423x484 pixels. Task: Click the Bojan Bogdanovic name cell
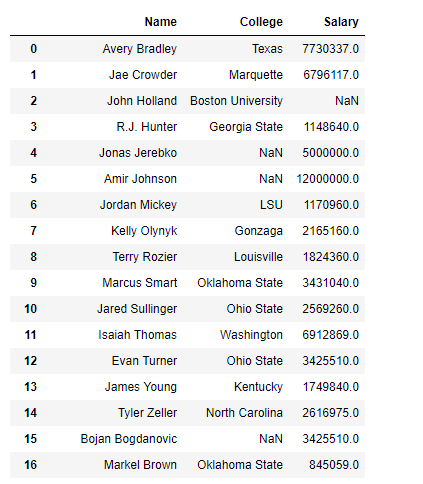tap(129, 439)
